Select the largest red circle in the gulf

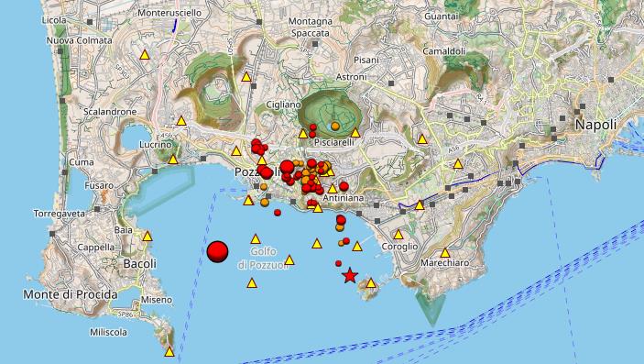pyautogui.click(x=218, y=251)
